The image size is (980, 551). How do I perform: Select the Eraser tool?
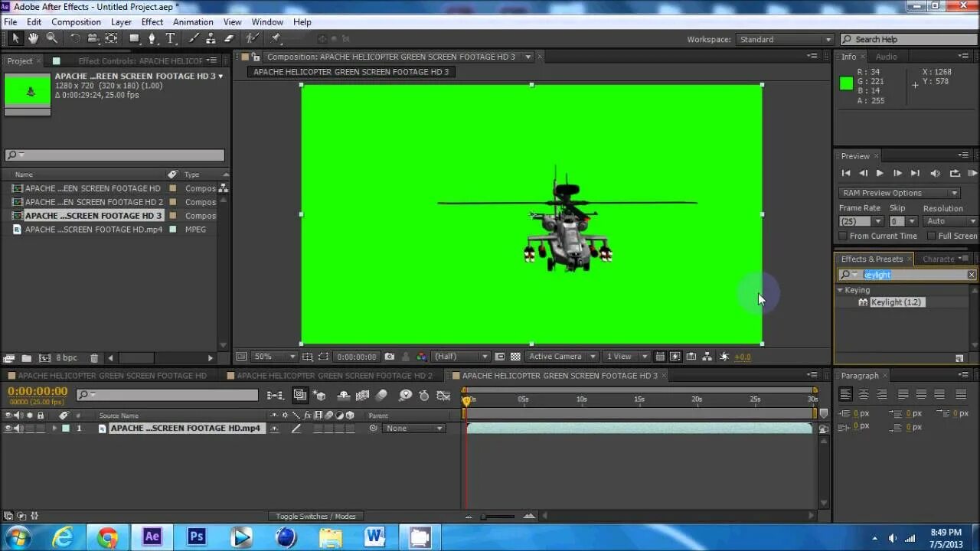[x=228, y=38]
